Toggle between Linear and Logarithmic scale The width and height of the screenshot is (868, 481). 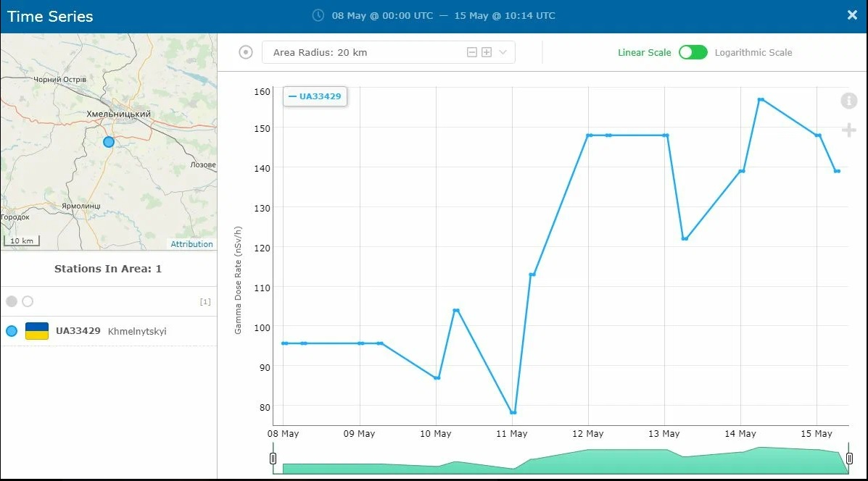point(693,52)
